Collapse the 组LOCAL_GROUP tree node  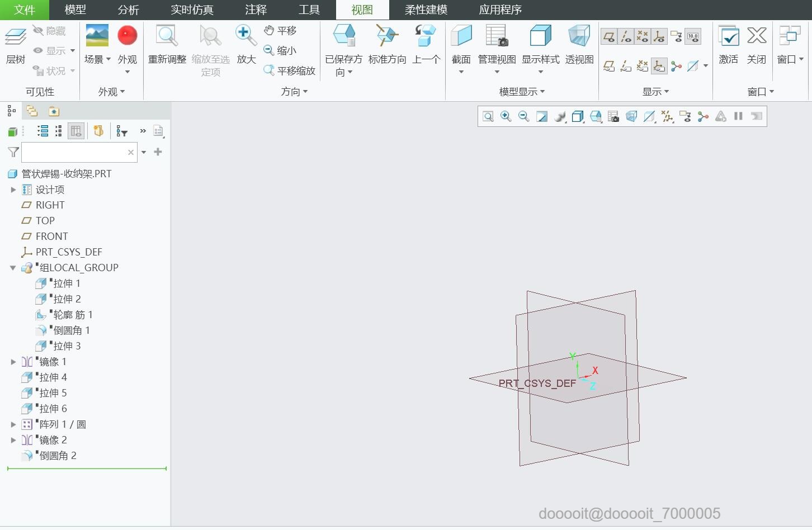(x=13, y=268)
